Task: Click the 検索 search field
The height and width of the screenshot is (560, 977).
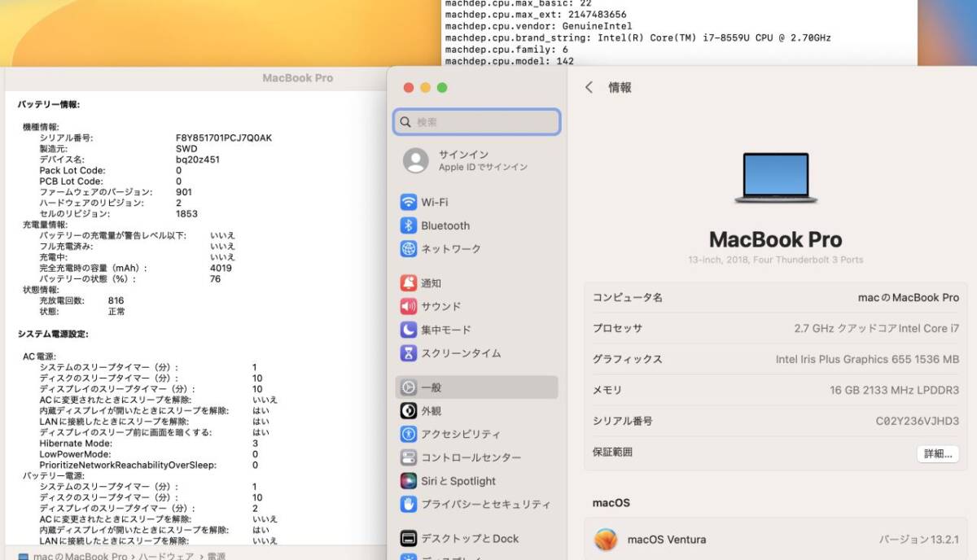Action: 476,122
